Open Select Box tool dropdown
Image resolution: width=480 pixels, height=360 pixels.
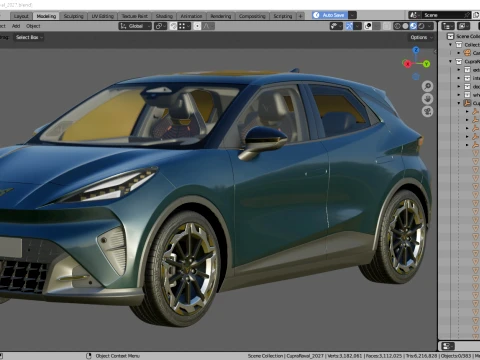tap(29, 37)
